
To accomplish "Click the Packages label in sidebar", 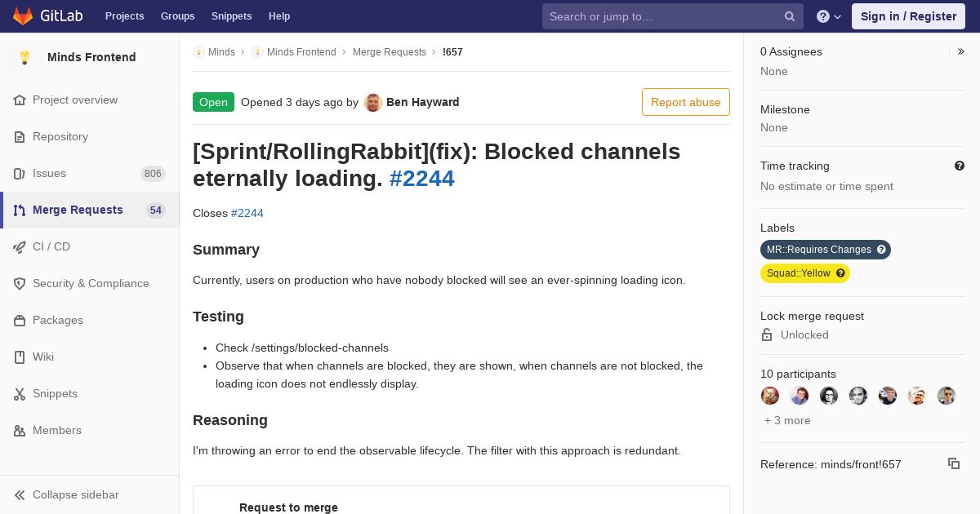I will pos(58,320).
